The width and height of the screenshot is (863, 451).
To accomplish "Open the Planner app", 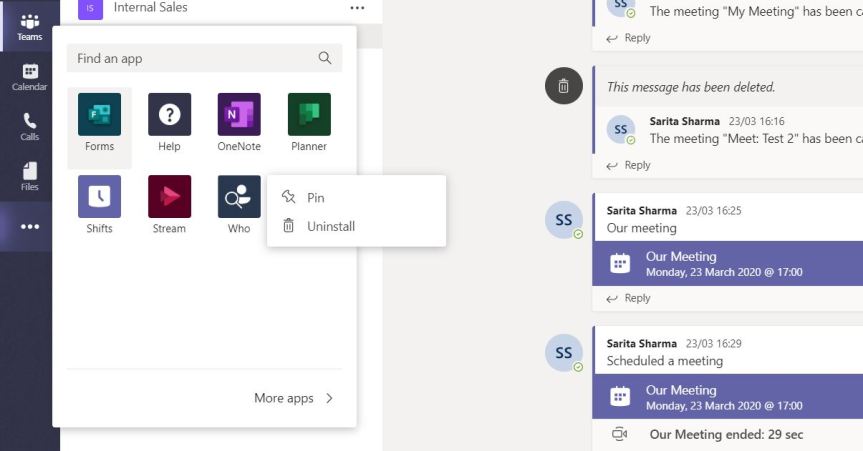I will click(x=309, y=115).
